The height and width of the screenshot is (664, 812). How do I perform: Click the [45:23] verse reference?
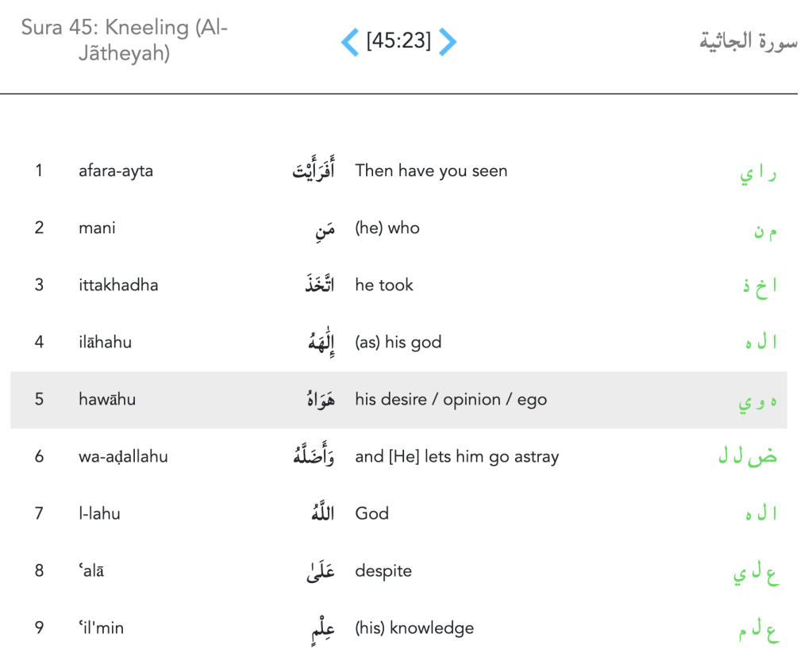pyautogui.click(x=398, y=41)
